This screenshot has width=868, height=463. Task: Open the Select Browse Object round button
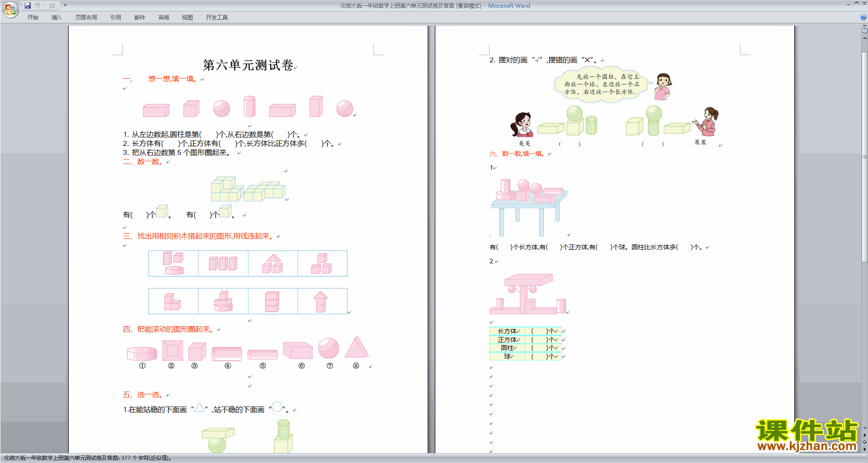864,442
